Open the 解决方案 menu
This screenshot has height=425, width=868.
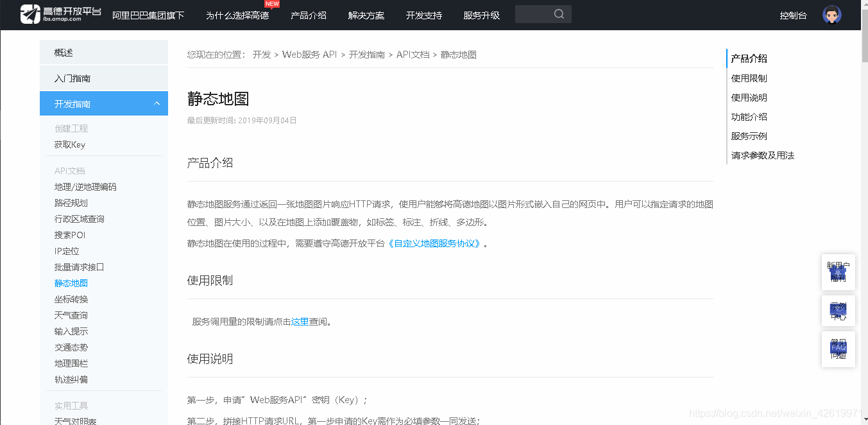pos(366,15)
